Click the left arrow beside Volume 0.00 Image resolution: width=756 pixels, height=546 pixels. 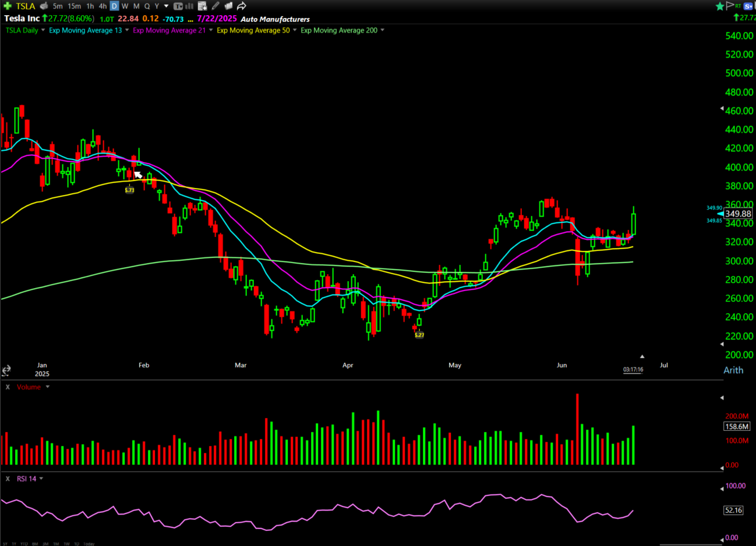click(722, 467)
